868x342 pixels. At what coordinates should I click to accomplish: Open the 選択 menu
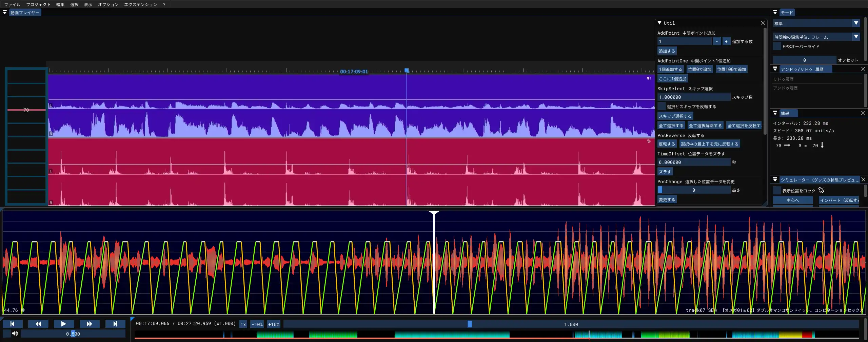coord(74,4)
